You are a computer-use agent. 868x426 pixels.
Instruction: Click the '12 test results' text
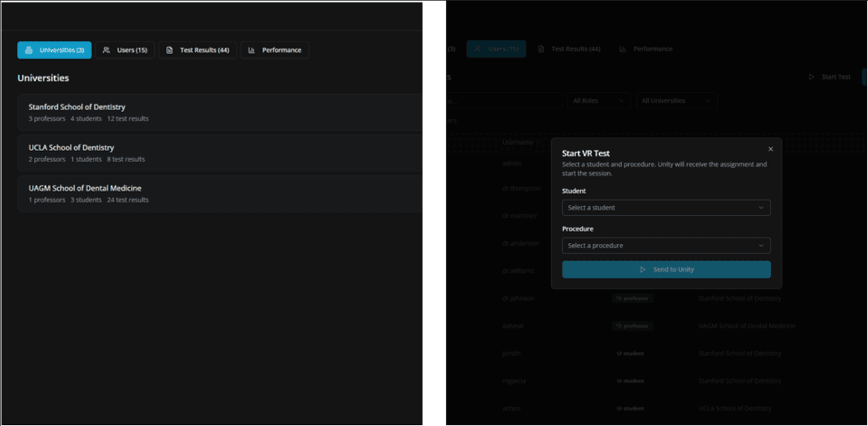[x=128, y=119]
